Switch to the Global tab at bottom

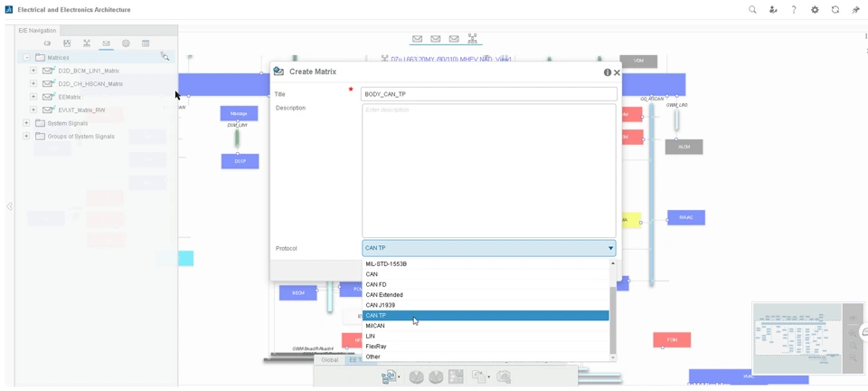[329, 360]
